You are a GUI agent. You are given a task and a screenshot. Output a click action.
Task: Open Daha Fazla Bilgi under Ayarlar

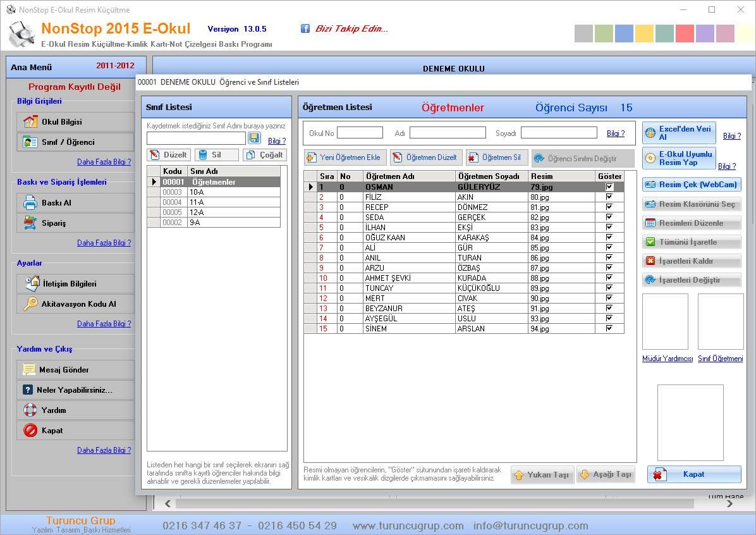(104, 324)
